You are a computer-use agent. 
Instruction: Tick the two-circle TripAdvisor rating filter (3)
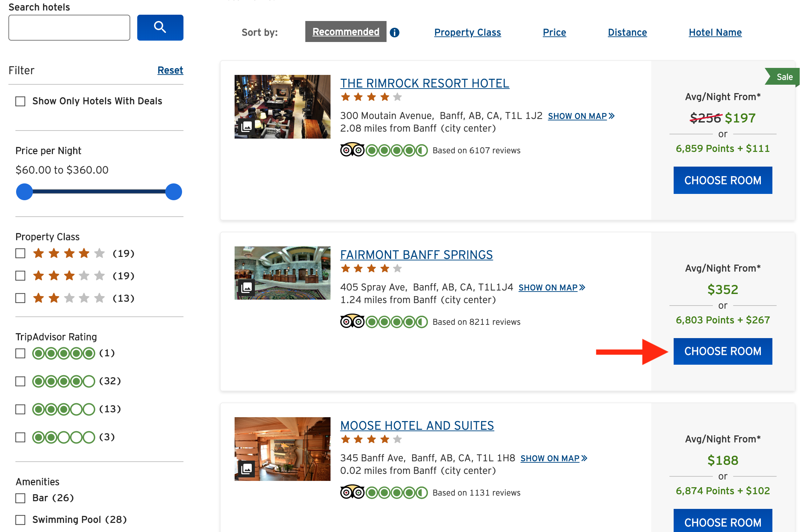(x=20, y=437)
